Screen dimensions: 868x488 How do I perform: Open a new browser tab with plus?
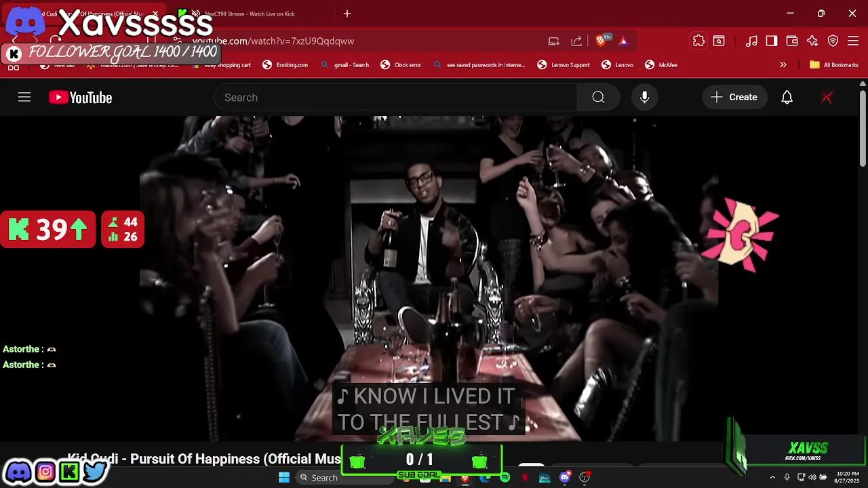click(347, 14)
